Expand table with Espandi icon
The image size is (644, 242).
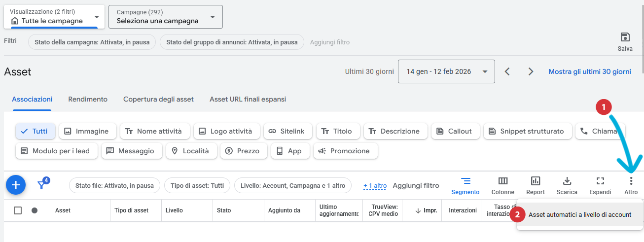click(x=600, y=181)
